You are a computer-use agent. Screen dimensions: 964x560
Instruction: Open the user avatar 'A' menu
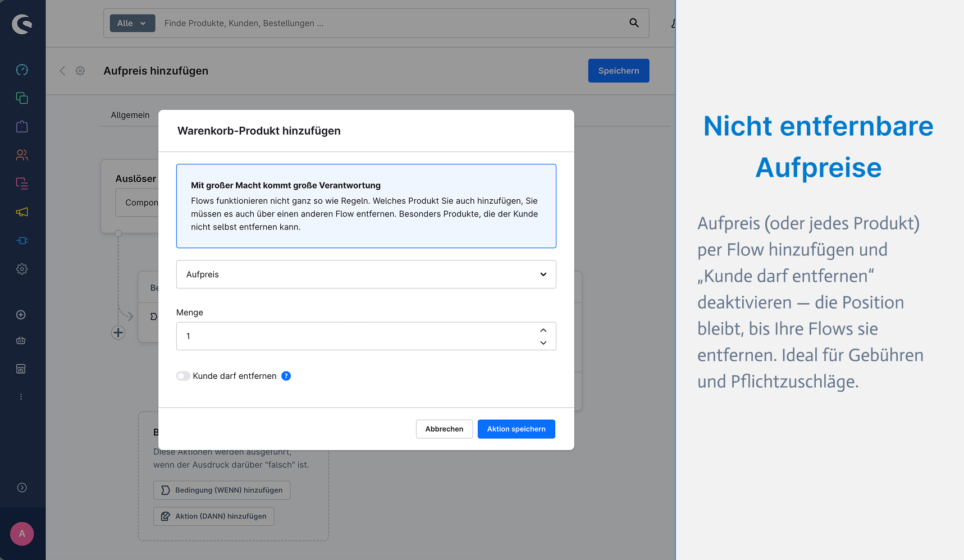point(22,534)
